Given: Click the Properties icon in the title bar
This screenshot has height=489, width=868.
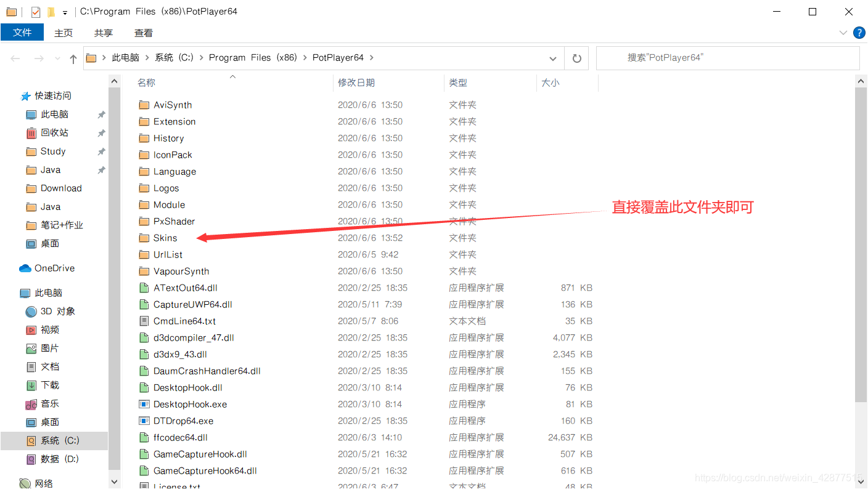Looking at the screenshot, I should pos(36,12).
